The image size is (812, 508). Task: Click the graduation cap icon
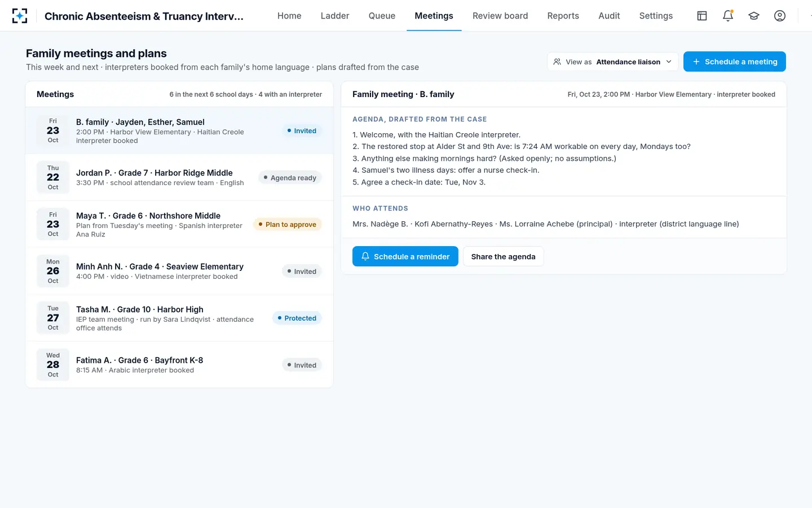tap(754, 16)
